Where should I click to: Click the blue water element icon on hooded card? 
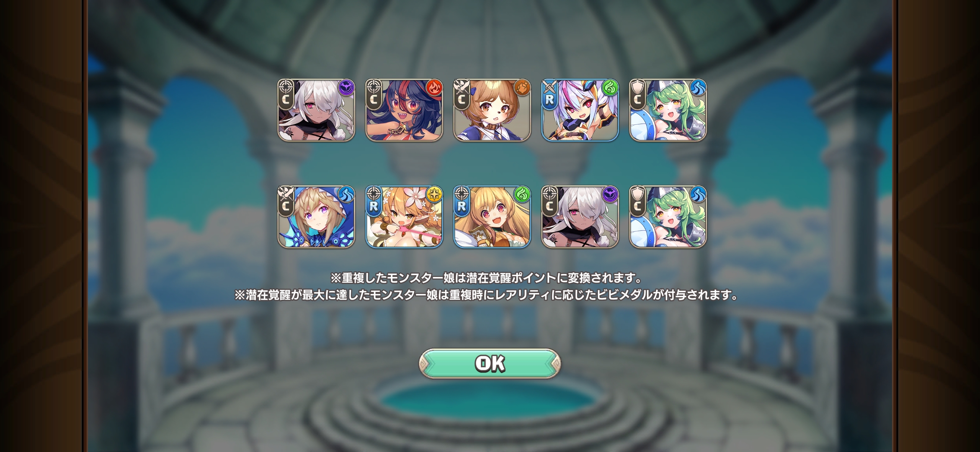346,194
